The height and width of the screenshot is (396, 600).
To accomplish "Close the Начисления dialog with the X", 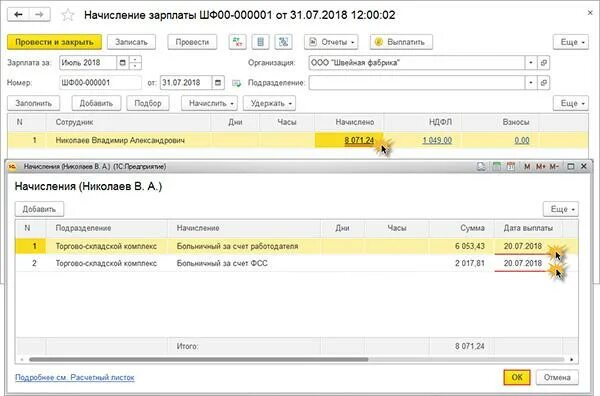I will coord(584,166).
